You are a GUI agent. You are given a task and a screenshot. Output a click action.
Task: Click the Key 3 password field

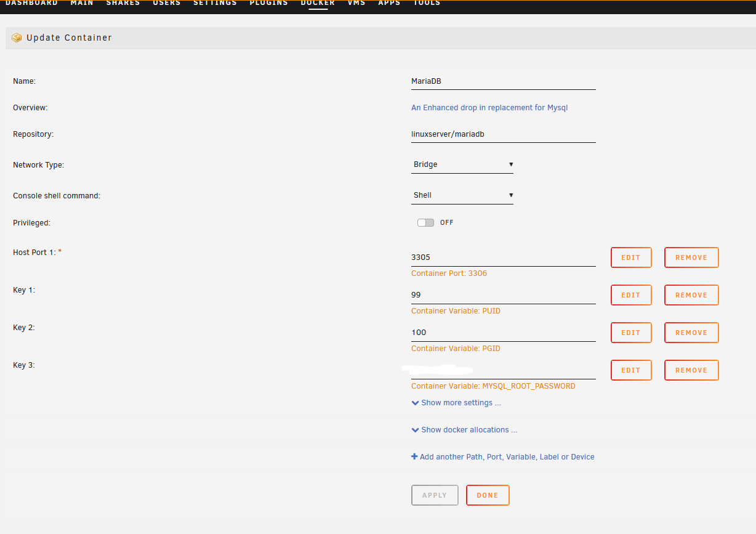click(x=504, y=370)
